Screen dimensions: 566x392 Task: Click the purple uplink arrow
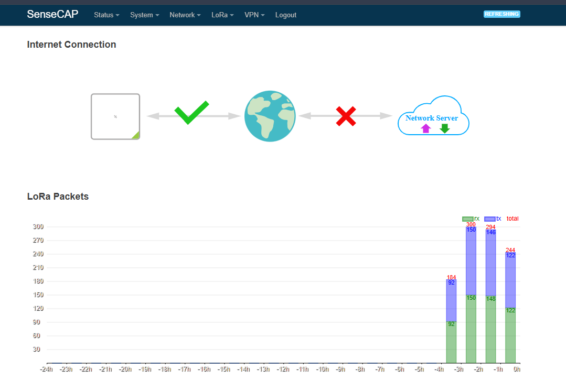pos(426,128)
